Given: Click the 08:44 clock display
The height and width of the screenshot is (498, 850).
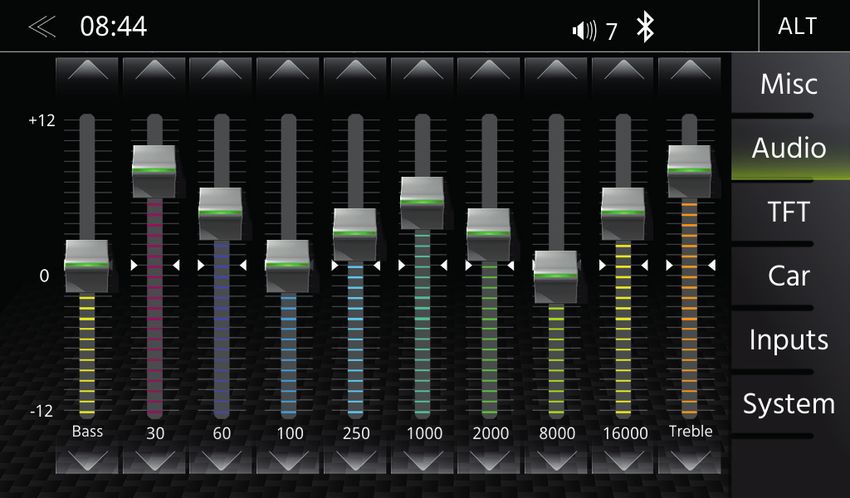Looking at the screenshot, I should click(113, 27).
